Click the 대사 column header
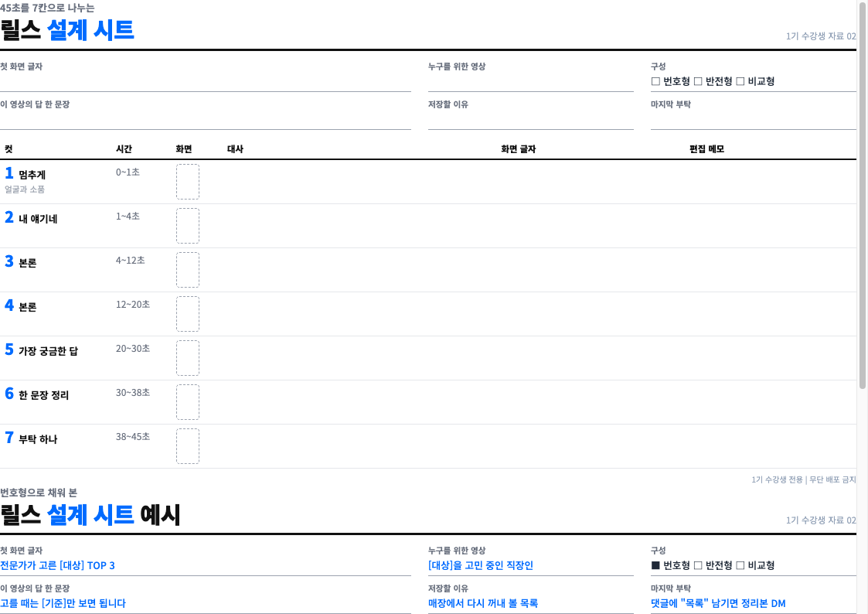 235,149
